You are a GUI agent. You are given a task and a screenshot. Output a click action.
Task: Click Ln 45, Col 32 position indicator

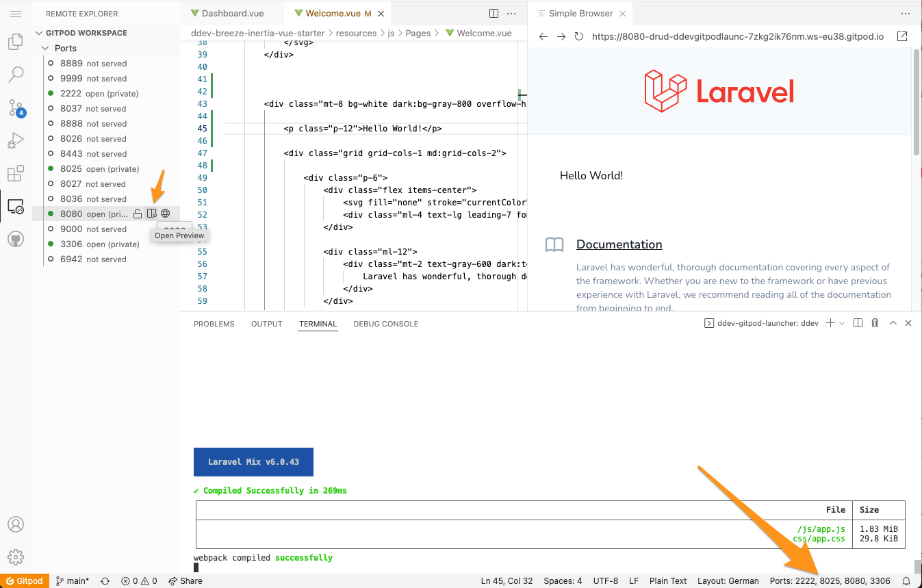[x=507, y=581]
